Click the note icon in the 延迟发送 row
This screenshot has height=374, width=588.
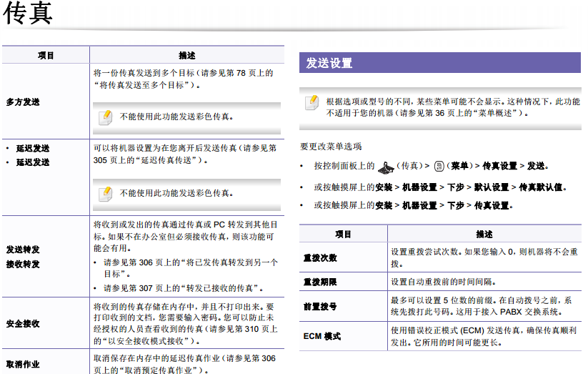tap(106, 194)
